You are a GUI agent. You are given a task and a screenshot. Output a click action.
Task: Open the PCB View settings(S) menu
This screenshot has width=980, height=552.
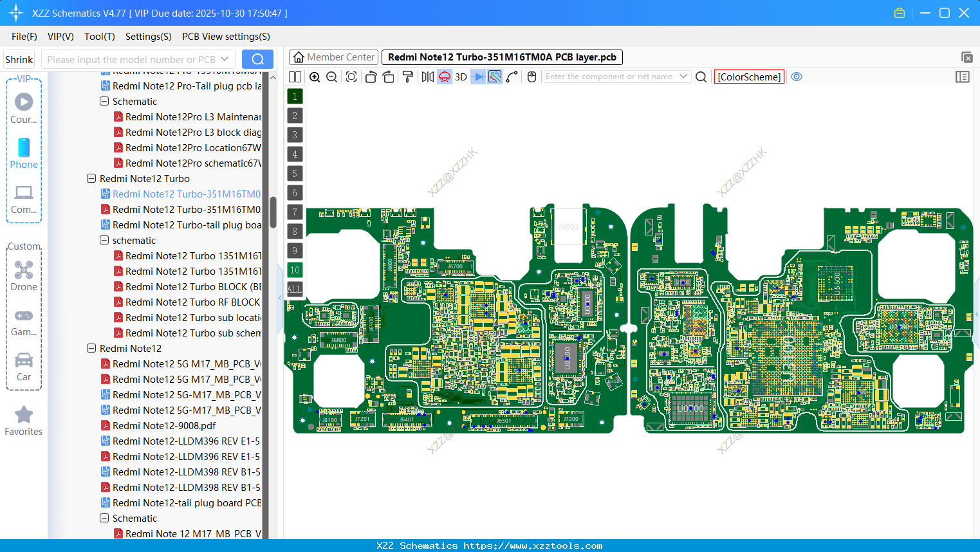[x=225, y=37]
